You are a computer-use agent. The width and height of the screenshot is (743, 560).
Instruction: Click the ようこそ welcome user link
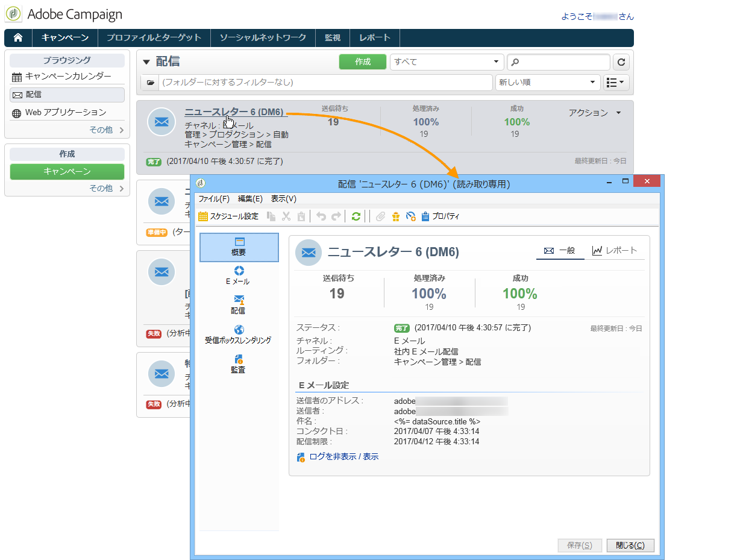pos(597,17)
